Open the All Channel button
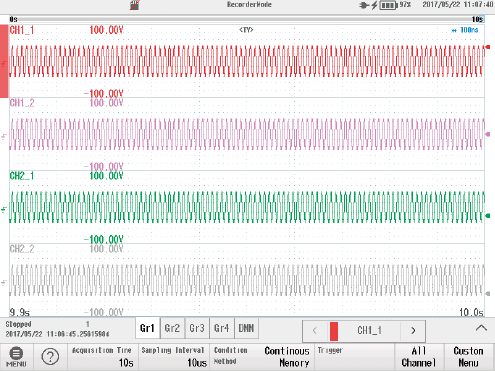The height and width of the screenshot is (371, 495). [x=419, y=357]
